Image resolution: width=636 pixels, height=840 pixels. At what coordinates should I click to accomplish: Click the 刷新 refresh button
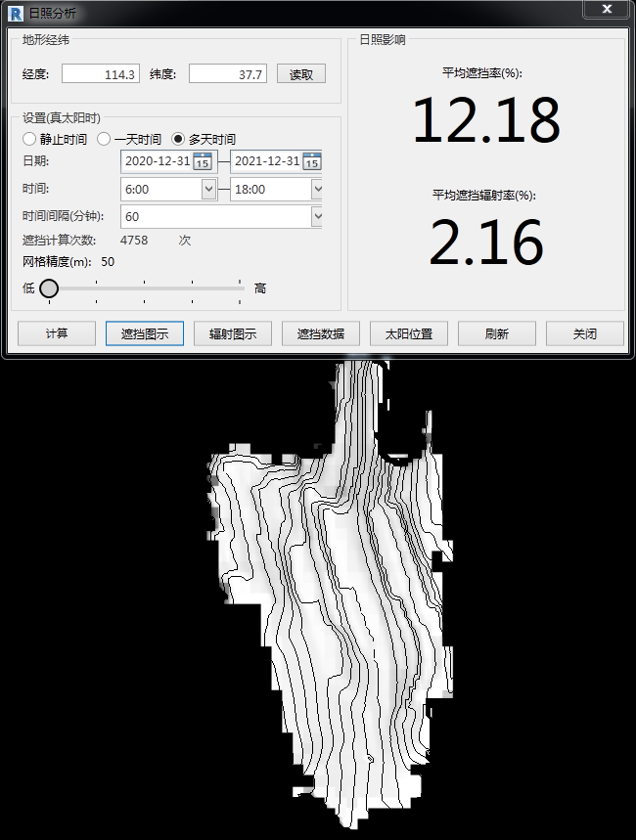click(x=497, y=333)
